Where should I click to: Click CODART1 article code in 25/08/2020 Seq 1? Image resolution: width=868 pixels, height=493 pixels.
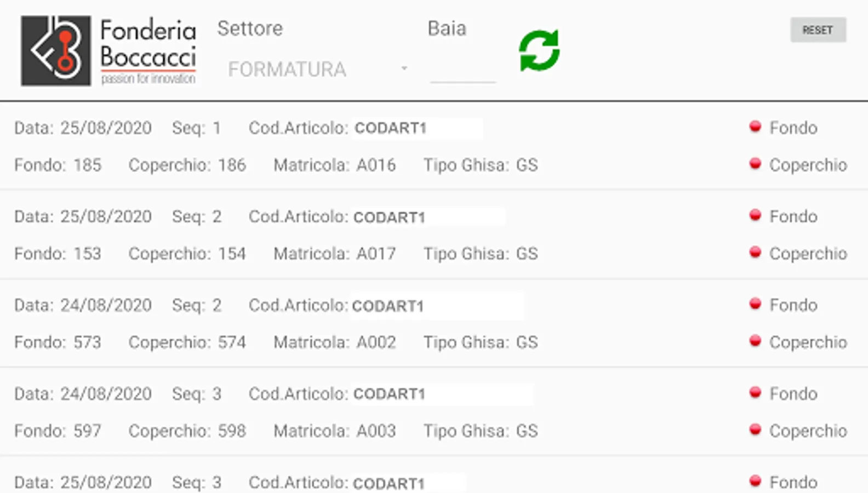coord(390,128)
